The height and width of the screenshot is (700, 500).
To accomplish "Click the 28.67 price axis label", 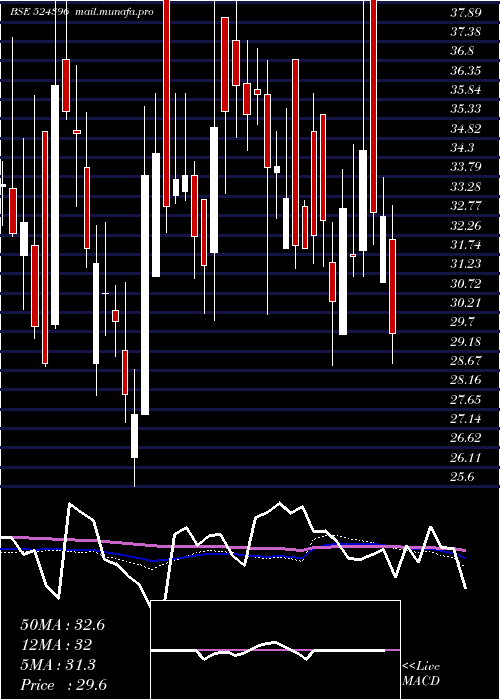I will click(466, 360).
